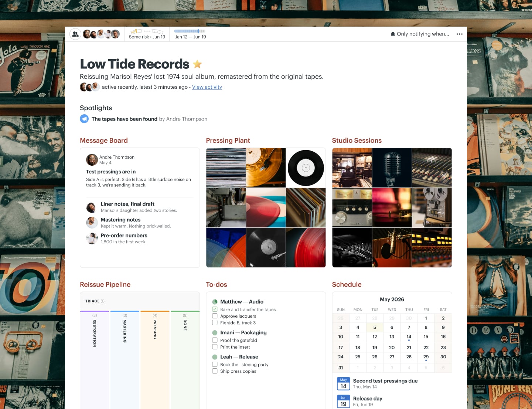
Task: Click the Spotlights megaphone icon
Action: point(84,119)
